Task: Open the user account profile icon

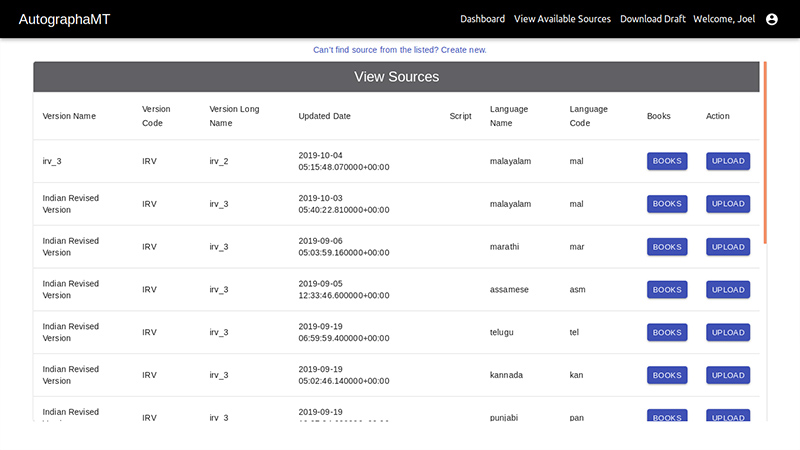Action: pyautogui.click(x=771, y=19)
